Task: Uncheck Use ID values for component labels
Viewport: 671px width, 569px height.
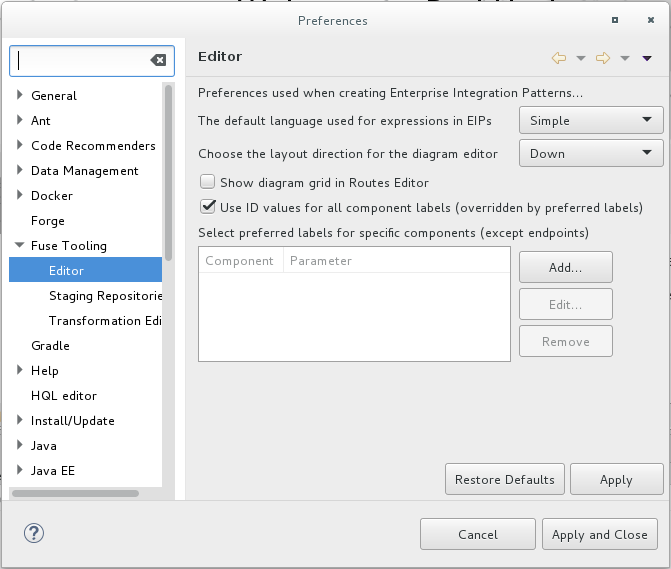Action: click(208, 207)
